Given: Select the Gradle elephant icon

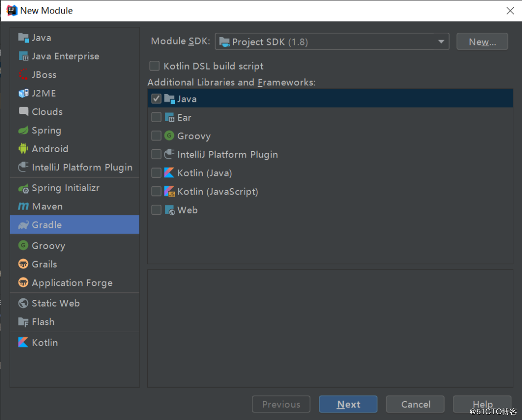Looking at the screenshot, I should coord(23,225).
